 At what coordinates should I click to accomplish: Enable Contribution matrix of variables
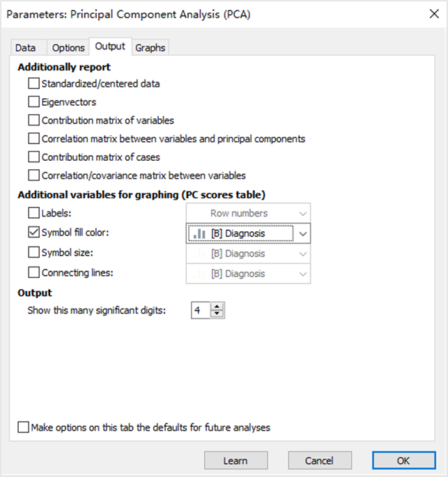click(x=34, y=120)
